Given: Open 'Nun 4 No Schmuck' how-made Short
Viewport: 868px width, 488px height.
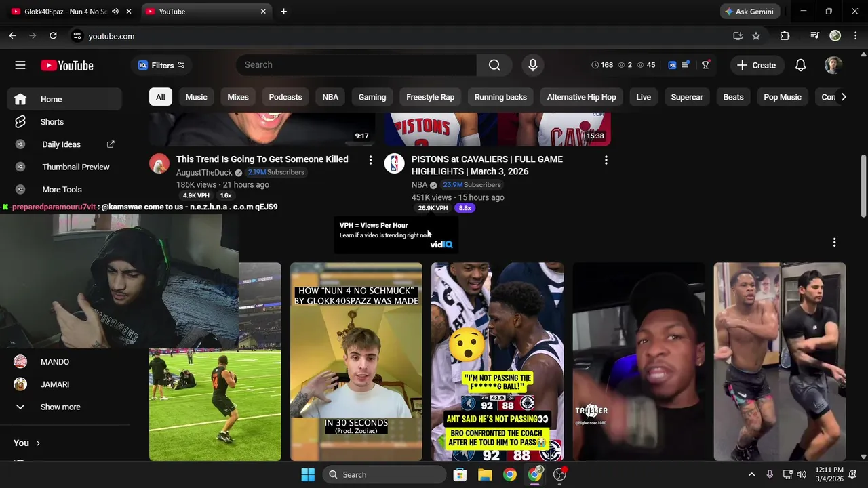Looking at the screenshot, I should (x=356, y=361).
